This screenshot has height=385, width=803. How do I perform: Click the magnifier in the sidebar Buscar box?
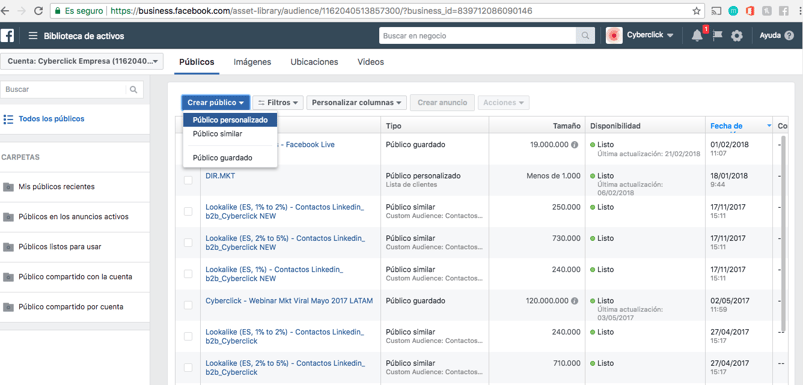pos(134,89)
